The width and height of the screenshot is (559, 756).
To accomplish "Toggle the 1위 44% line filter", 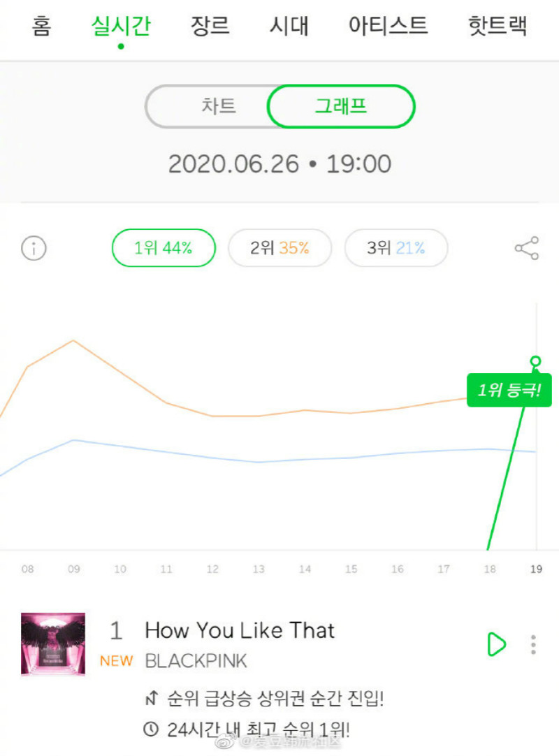I will (164, 248).
